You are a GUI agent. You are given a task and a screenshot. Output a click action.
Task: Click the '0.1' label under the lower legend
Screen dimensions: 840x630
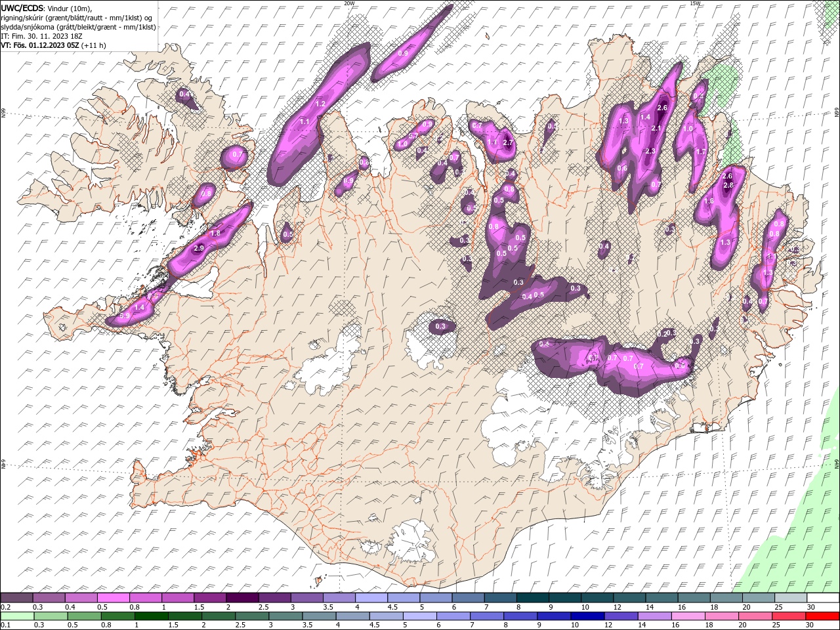tap(5, 625)
